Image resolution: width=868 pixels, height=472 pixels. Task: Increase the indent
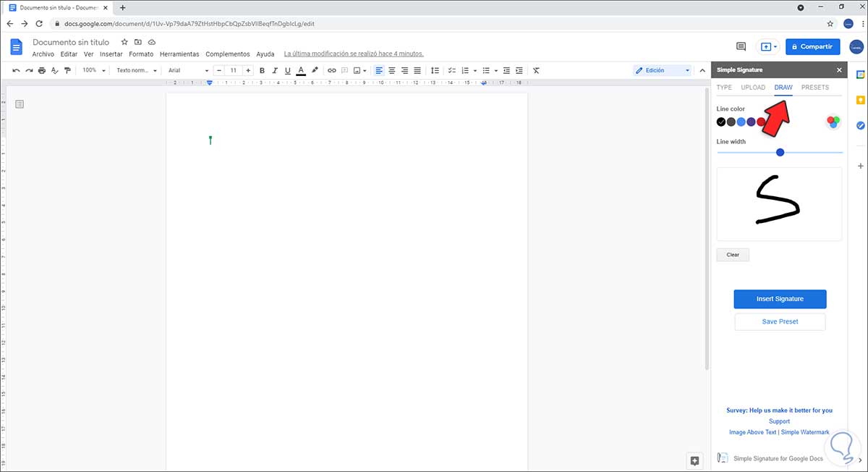click(x=519, y=70)
